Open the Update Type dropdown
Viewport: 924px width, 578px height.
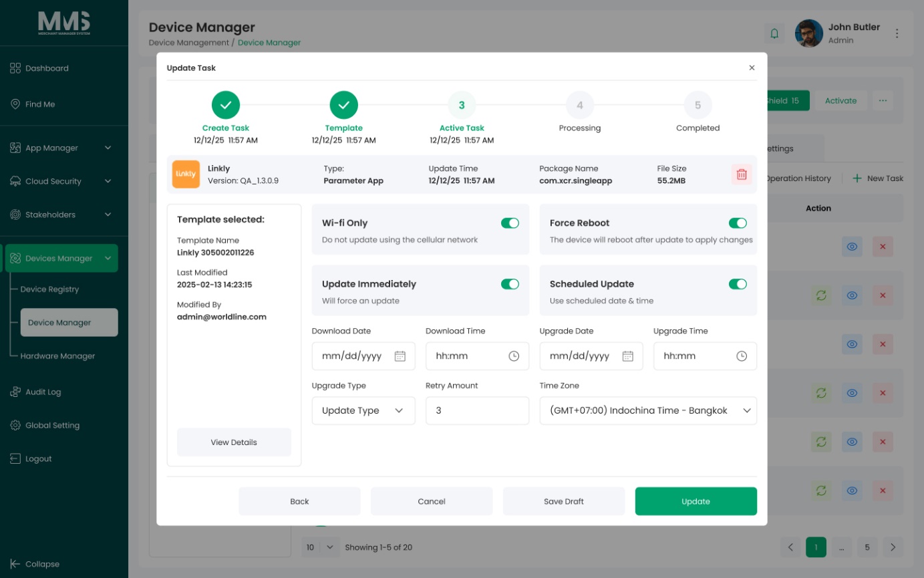[363, 411]
